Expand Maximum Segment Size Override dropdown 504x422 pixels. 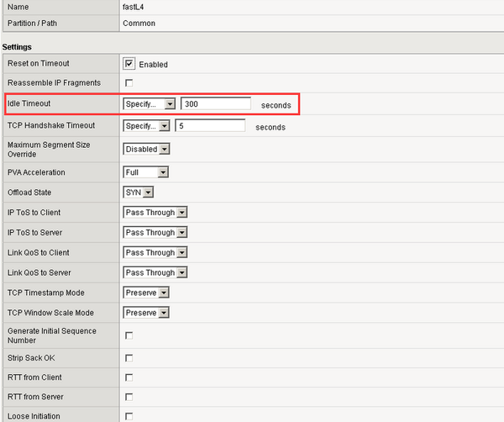(x=147, y=149)
